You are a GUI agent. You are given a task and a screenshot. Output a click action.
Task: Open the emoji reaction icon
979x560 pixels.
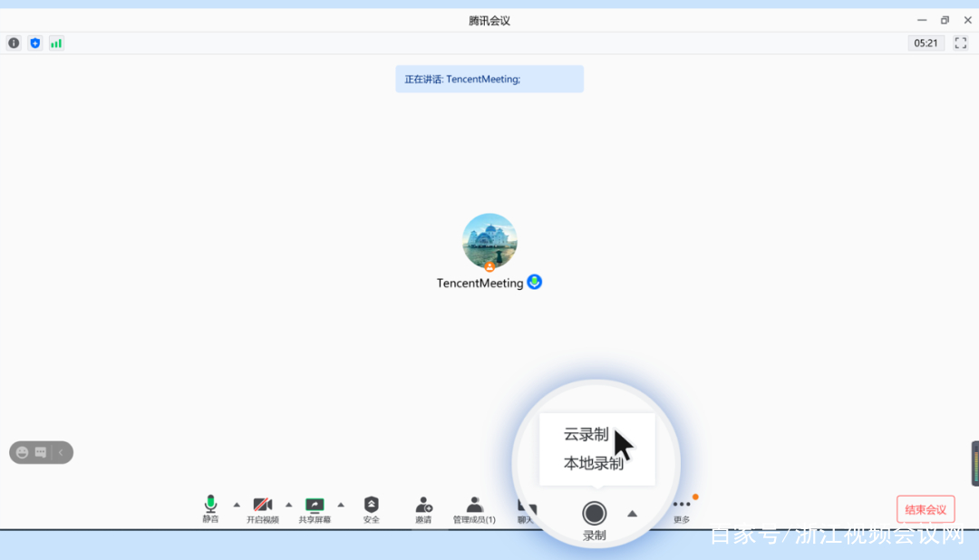pos(23,452)
